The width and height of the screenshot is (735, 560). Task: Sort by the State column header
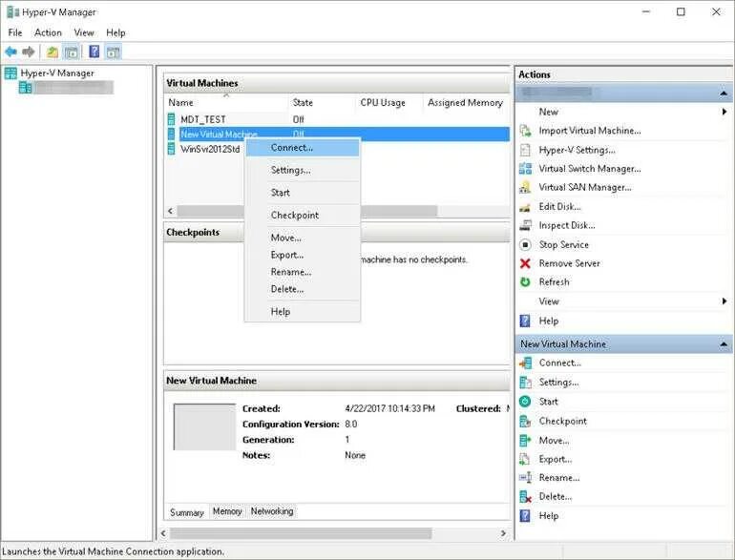pyautogui.click(x=322, y=103)
